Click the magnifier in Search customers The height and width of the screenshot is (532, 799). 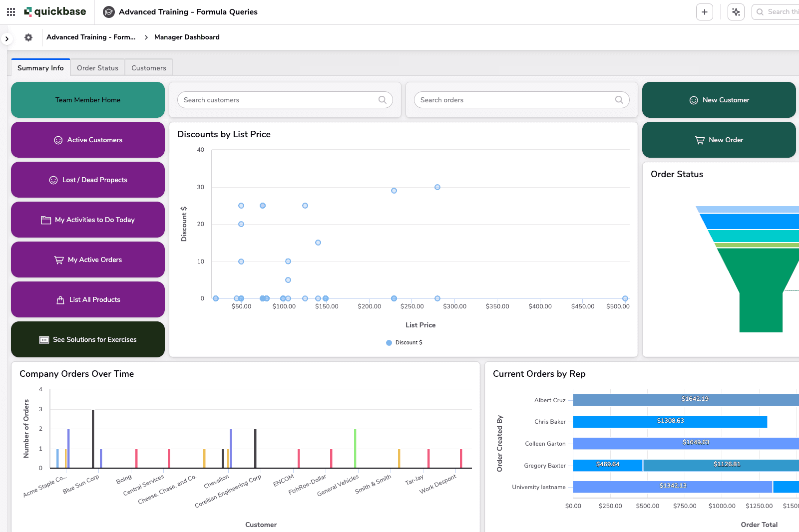(x=383, y=100)
